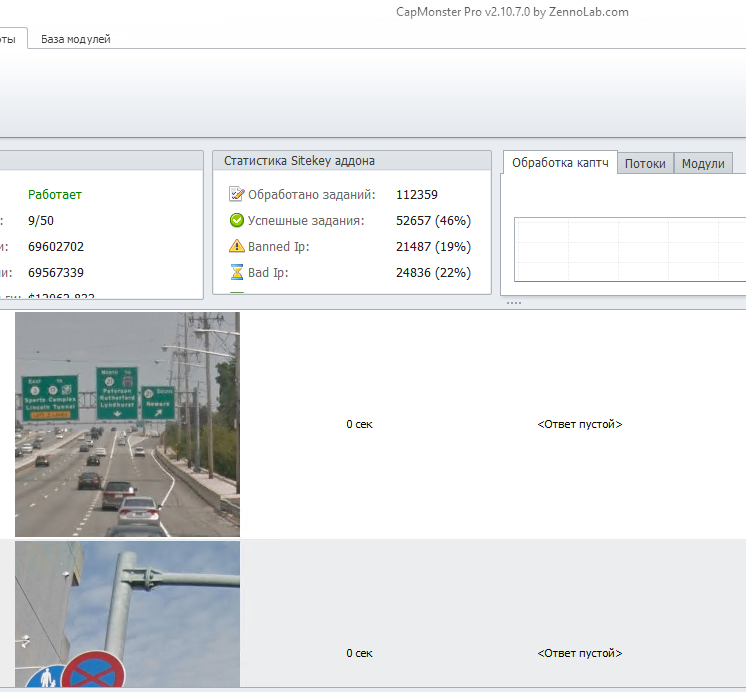Screen dimensions: 746x692
Task: Click 0 сек in the traffic pole row
Action: 359,653
